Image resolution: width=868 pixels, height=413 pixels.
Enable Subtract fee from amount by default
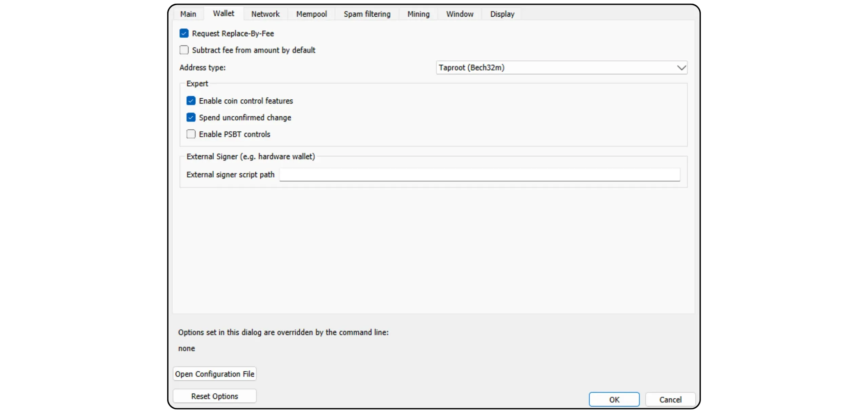click(x=184, y=50)
